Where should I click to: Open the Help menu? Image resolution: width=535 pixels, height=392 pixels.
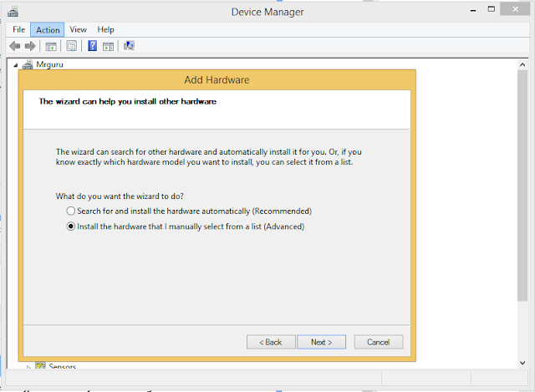[105, 30]
